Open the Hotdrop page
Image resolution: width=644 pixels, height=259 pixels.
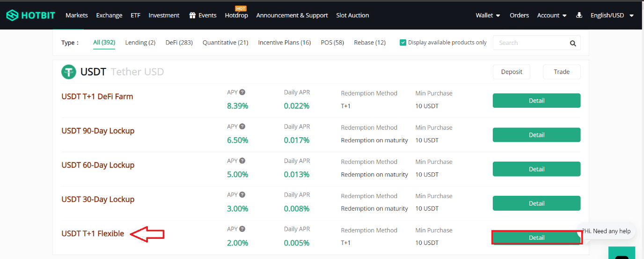(236, 15)
